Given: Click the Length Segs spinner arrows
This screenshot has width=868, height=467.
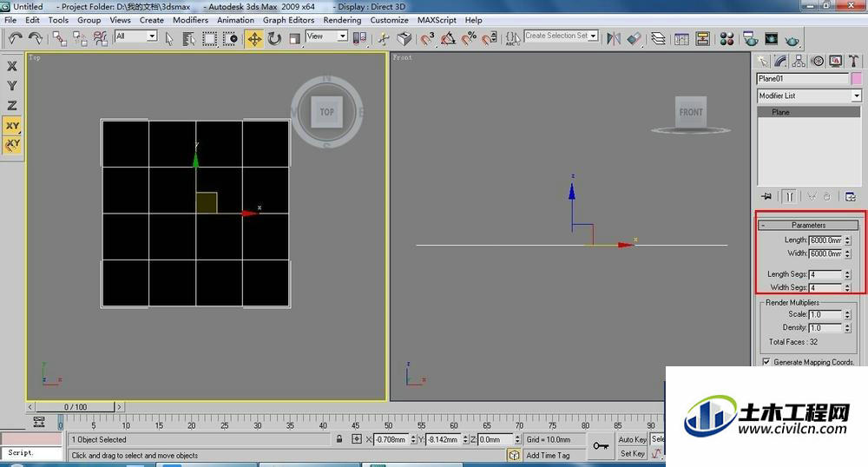Looking at the screenshot, I should [847, 274].
